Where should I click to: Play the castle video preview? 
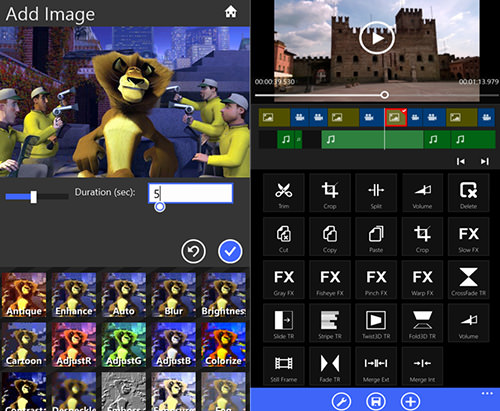pyautogui.click(x=377, y=38)
